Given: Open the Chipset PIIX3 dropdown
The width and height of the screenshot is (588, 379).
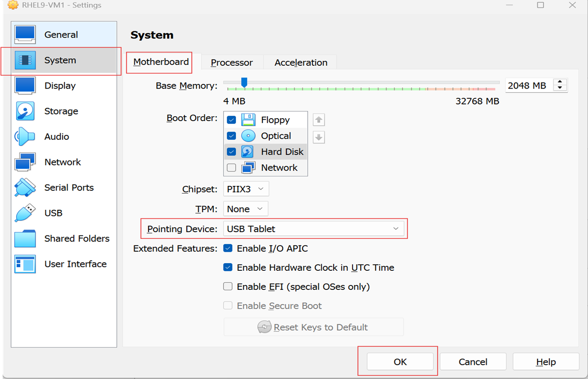Looking at the screenshot, I should (x=246, y=189).
